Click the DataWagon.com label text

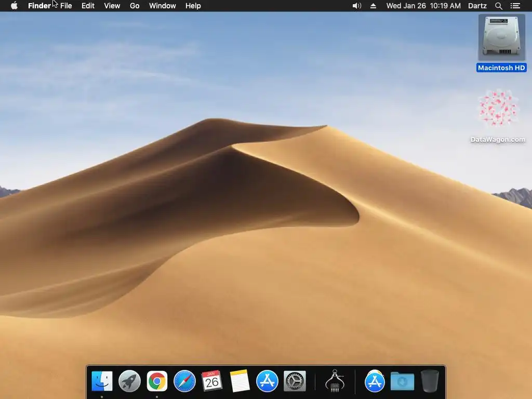tap(498, 139)
